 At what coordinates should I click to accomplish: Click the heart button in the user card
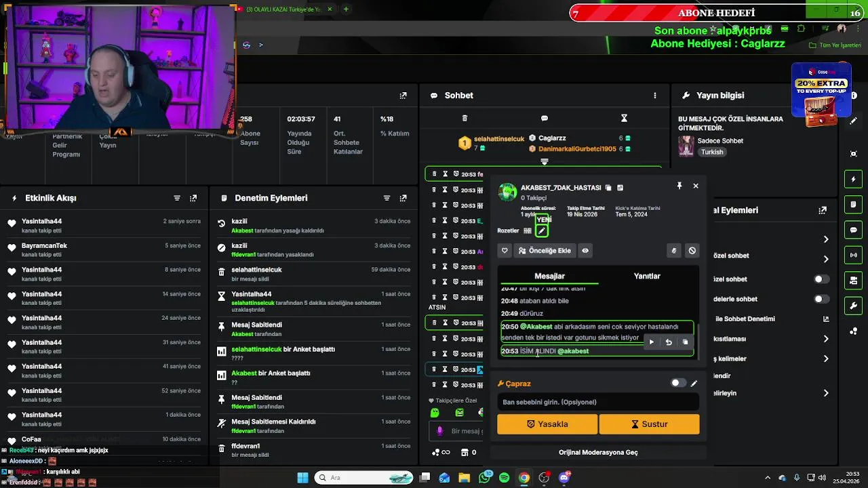[505, 251]
